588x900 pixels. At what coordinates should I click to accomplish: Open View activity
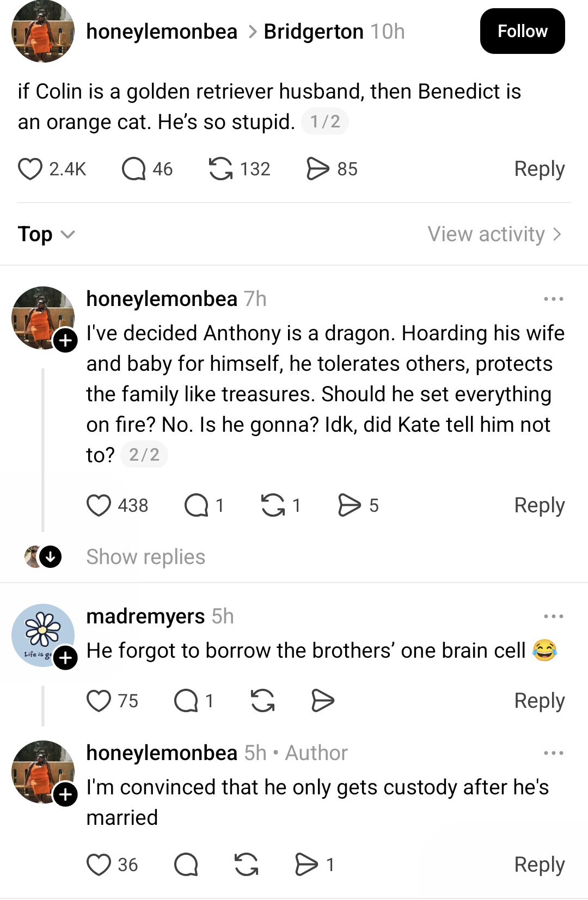494,234
